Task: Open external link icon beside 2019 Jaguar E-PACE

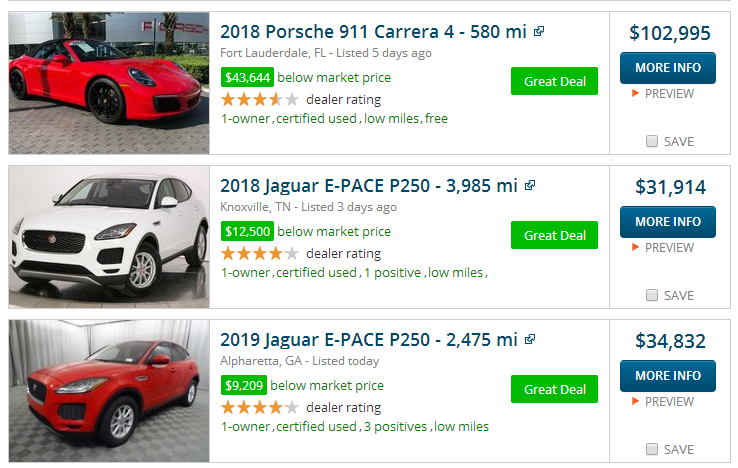Action: 530,339
